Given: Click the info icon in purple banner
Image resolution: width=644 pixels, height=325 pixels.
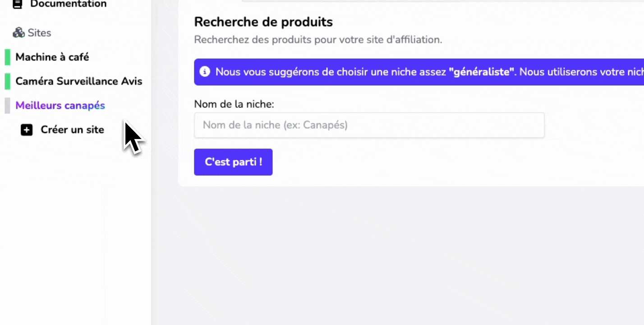Looking at the screenshot, I should click(205, 72).
